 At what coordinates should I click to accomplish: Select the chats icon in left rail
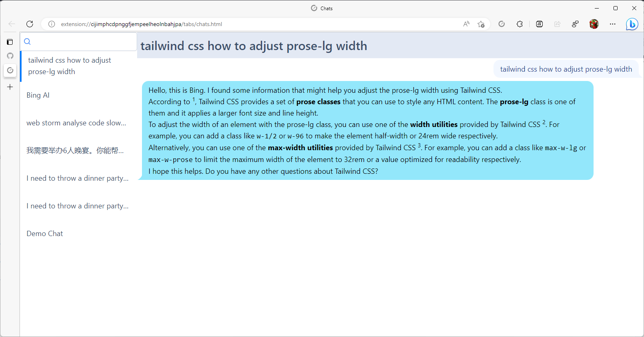[10, 70]
